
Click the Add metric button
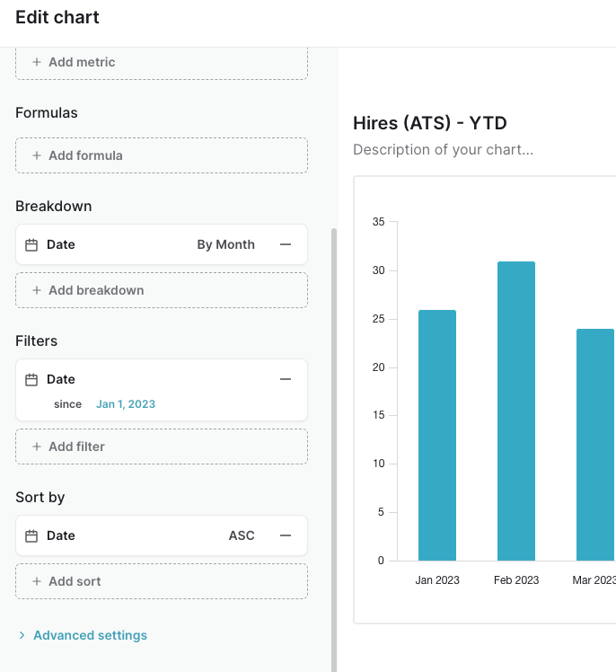click(x=162, y=62)
